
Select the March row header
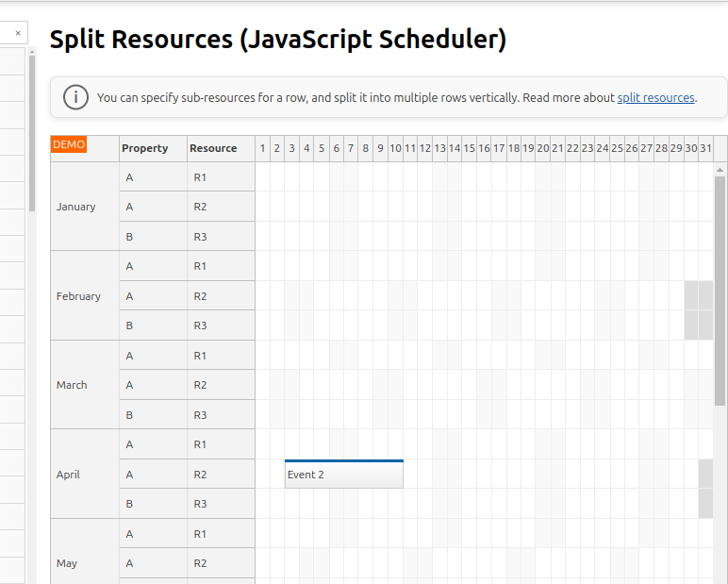[x=85, y=385]
